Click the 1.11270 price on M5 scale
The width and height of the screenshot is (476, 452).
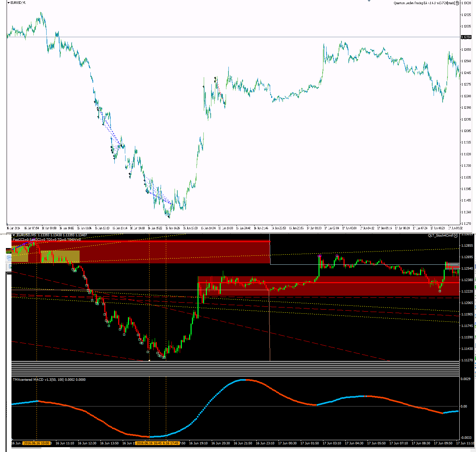click(x=467, y=360)
